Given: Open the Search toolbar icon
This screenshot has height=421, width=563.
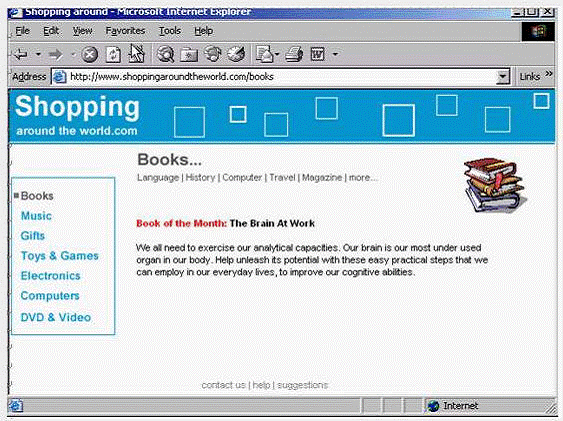Looking at the screenshot, I should 166,55.
